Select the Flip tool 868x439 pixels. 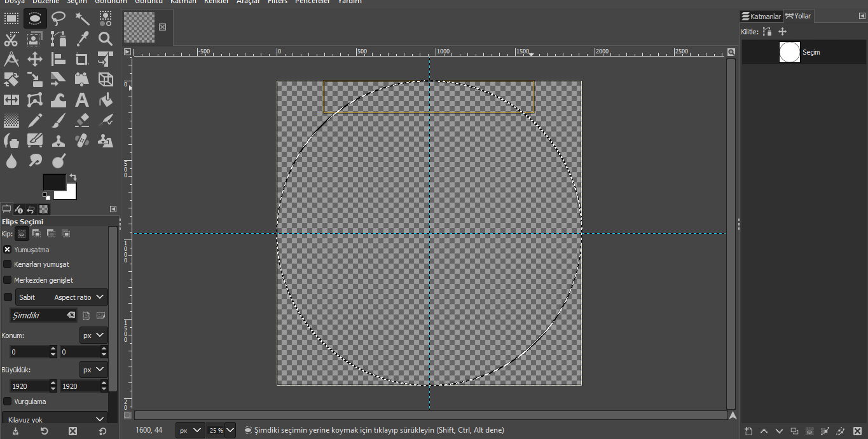pyautogui.click(x=11, y=100)
